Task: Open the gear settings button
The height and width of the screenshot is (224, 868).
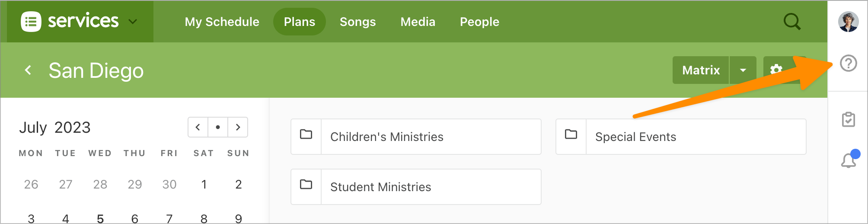Action: 776,70
